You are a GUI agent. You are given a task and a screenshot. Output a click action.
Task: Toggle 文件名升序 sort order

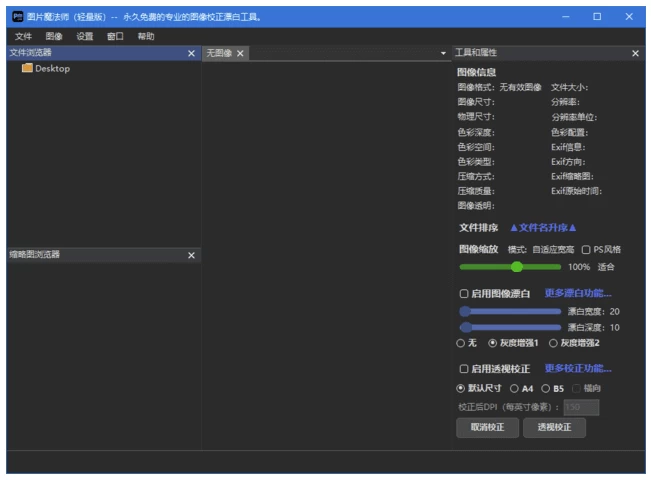point(543,229)
